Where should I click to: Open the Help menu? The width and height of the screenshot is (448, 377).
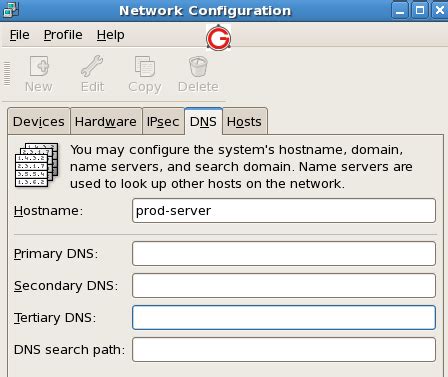click(x=111, y=35)
